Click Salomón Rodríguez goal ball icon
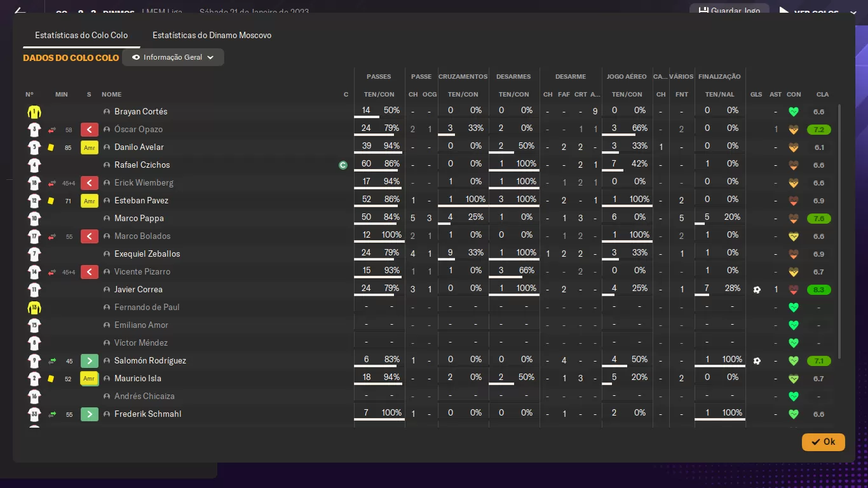The width and height of the screenshot is (868, 488). (757, 361)
